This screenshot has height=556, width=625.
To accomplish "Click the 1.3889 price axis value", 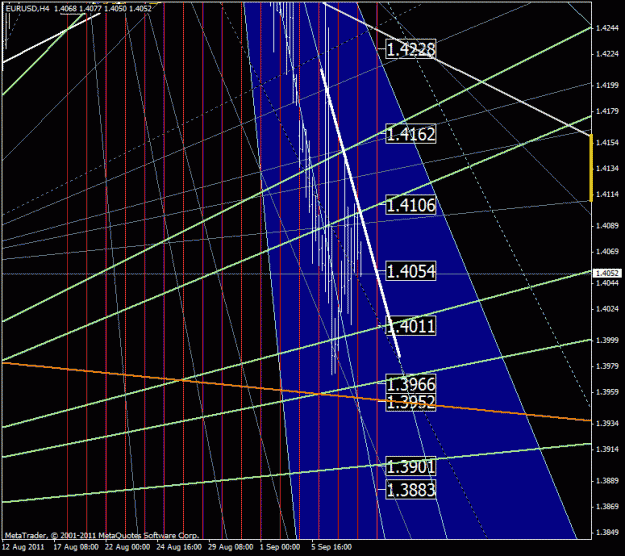I will [607, 480].
